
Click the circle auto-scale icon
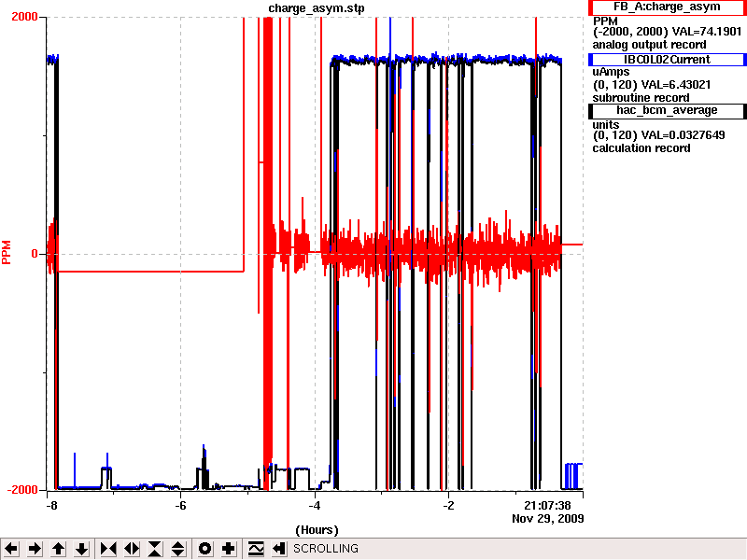204,549
